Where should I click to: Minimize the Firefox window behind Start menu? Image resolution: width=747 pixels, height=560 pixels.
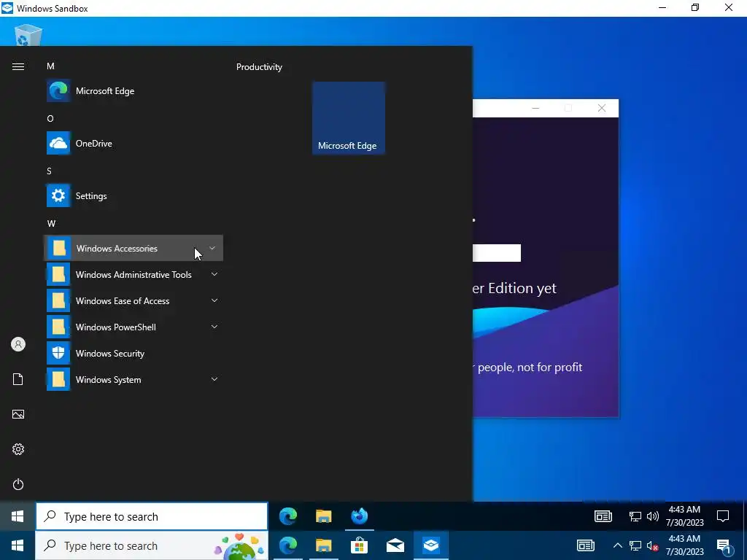(x=535, y=108)
